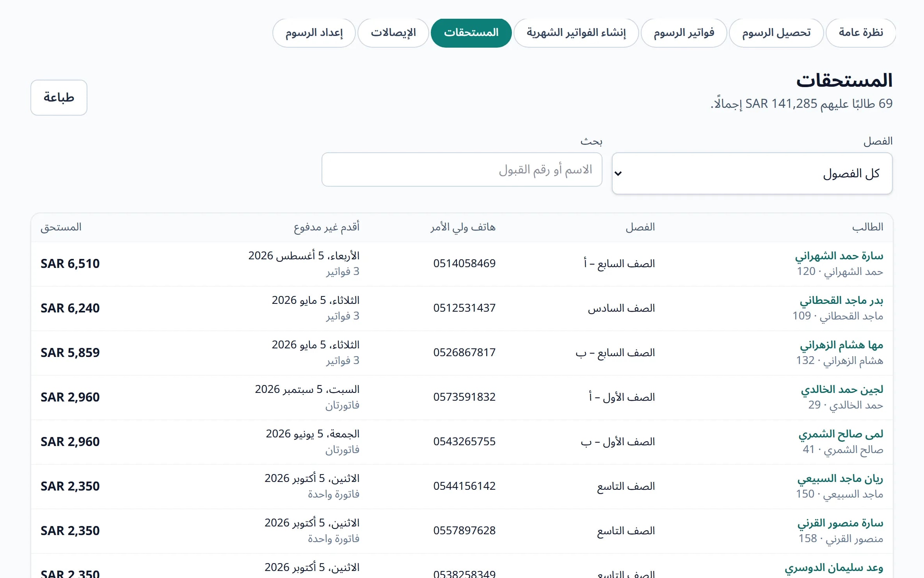924x578 pixels.
Task: Expand the كل الفصول class dropdown
Action: click(752, 173)
